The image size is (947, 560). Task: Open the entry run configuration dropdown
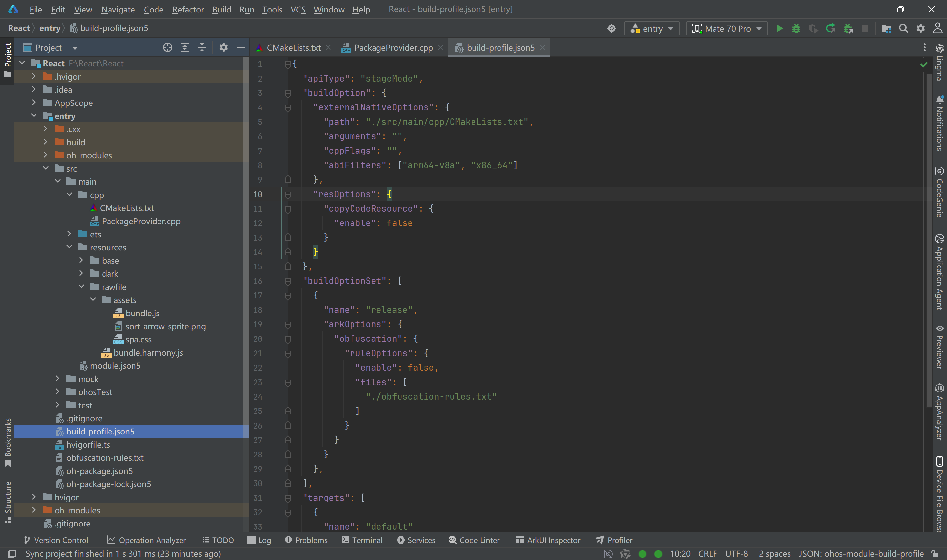point(652,28)
